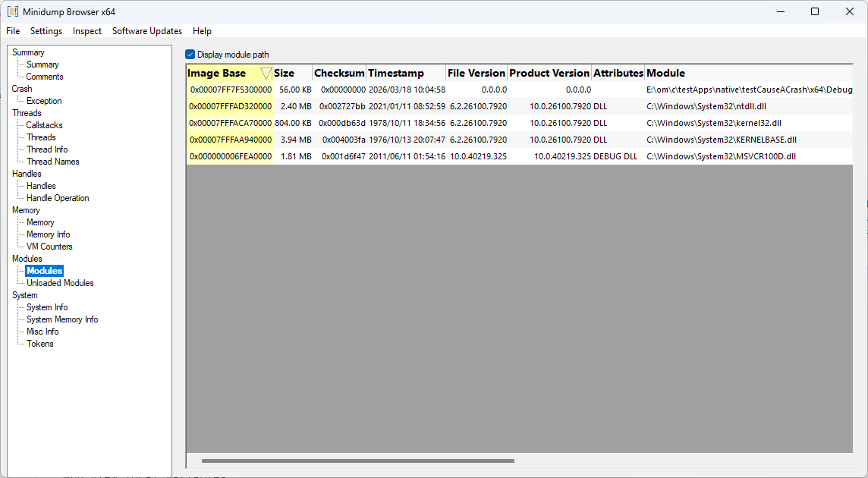The width and height of the screenshot is (868, 478).
Task: Open the Software Updates menu
Action: point(147,31)
